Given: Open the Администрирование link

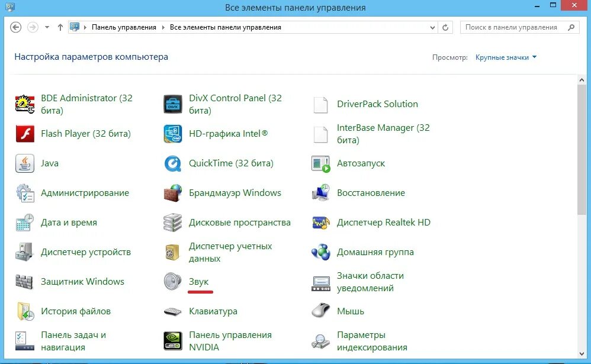Looking at the screenshot, I should [x=85, y=193].
